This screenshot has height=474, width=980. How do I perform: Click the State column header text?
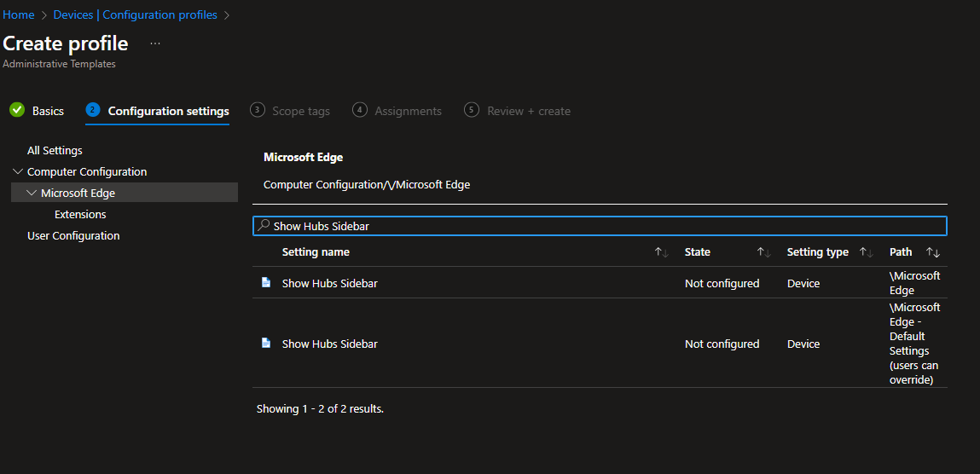click(698, 252)
